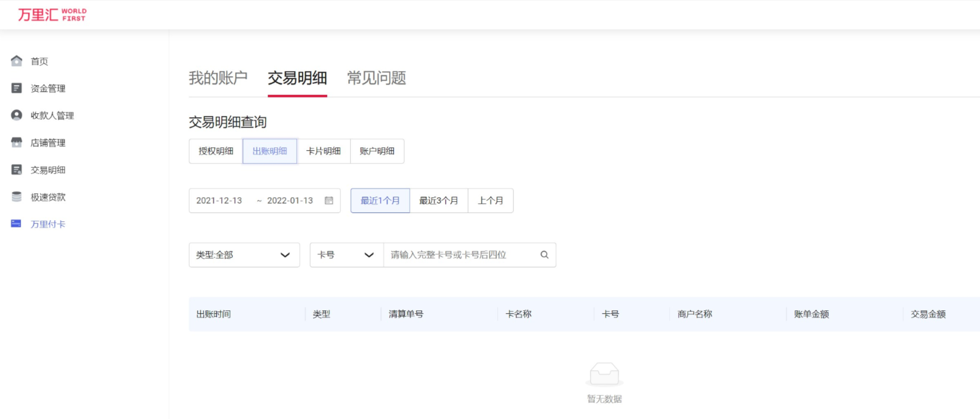Click the 卡号 column header in the table
980x419 pixels.
[x=610, y=314]
